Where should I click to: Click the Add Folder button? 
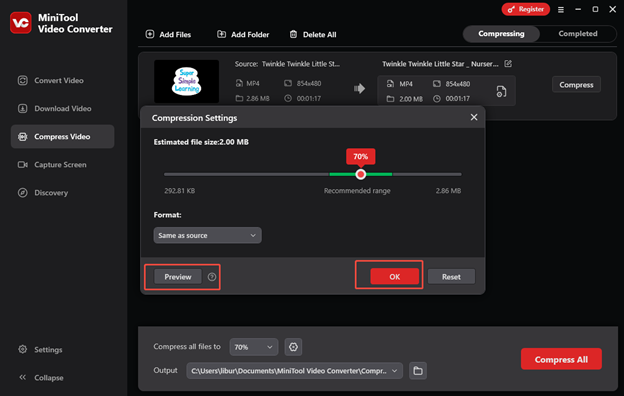[243, 35]
